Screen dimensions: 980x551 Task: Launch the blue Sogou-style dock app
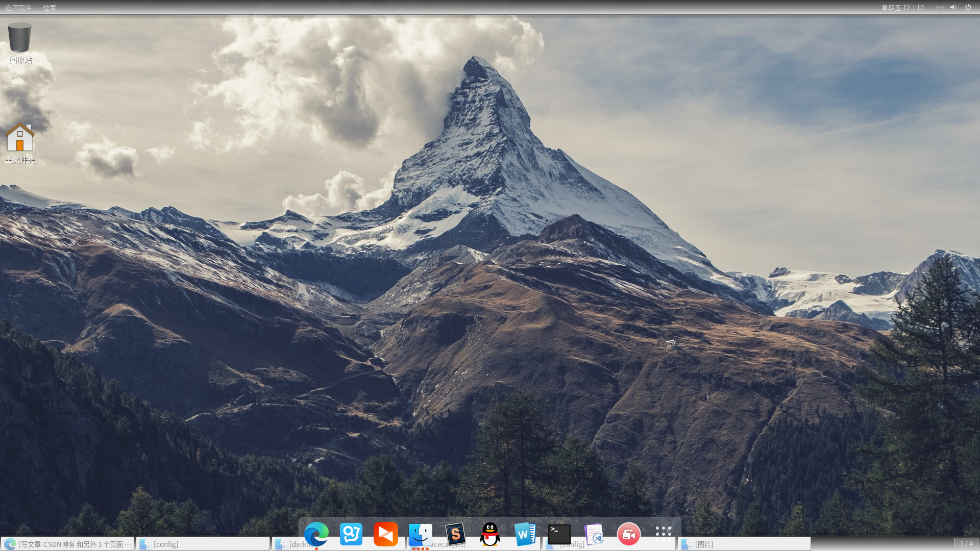[x=351, y=534]
